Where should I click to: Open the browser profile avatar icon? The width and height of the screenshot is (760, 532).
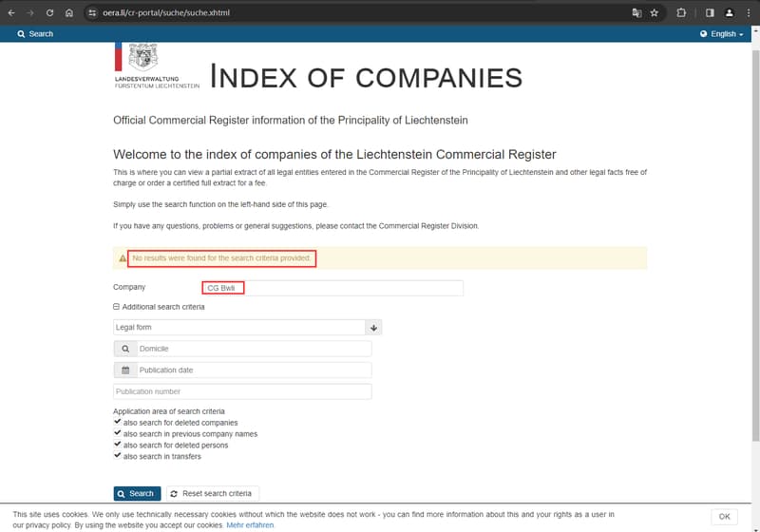pos(729,13)
